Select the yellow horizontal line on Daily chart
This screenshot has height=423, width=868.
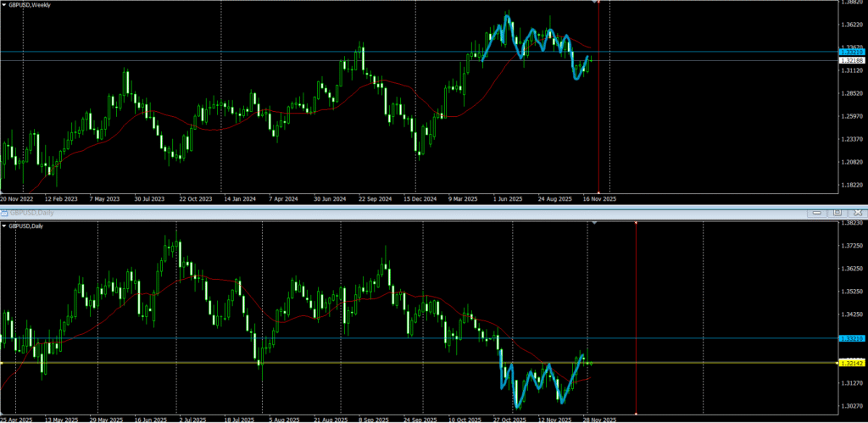click(x=254, y=363)
